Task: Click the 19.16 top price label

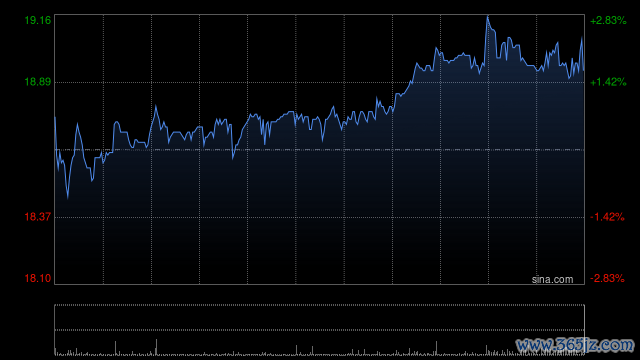Action: click(38, 20)
